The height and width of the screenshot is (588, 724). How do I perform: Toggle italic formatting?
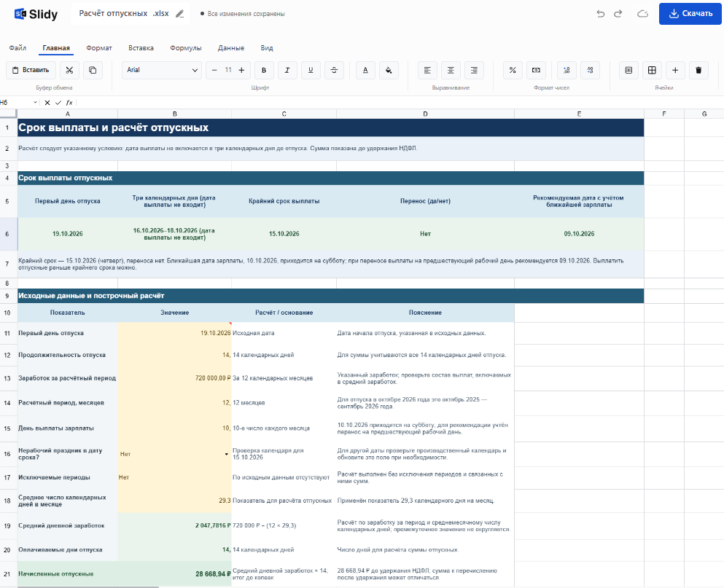click(x=287, y=70)
